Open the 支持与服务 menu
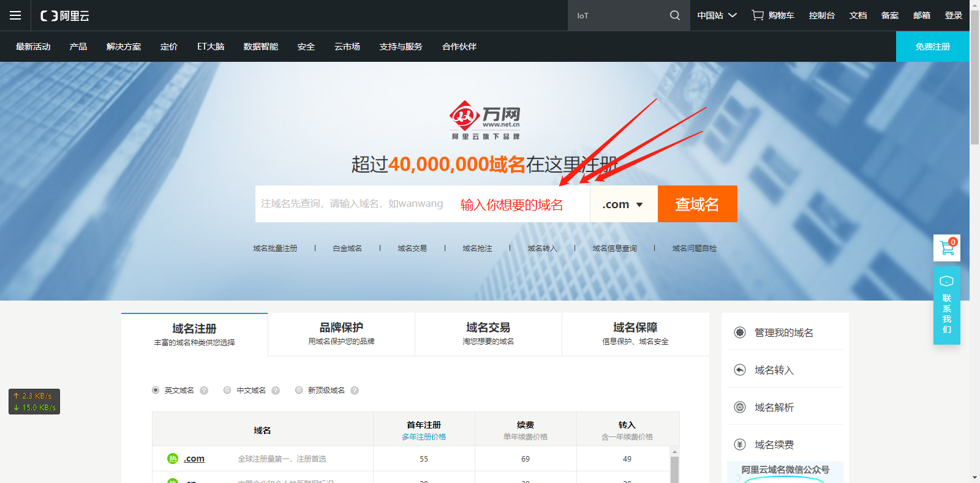The image size is (980, 483). 401,47
